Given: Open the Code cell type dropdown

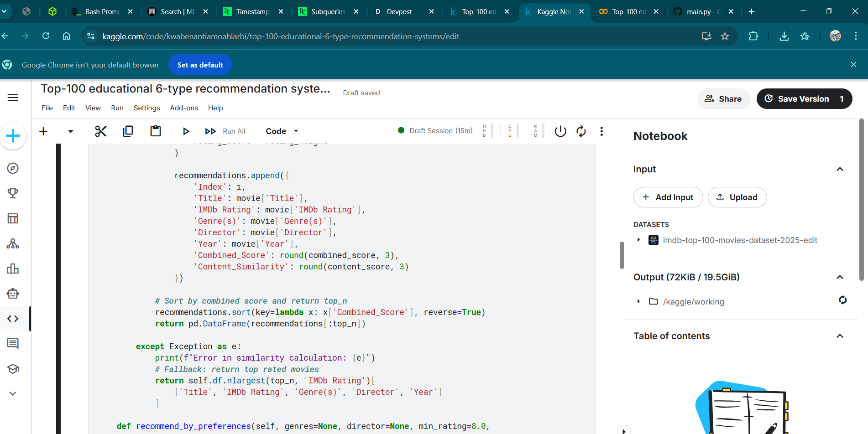Looking at the screenshot, I should click(x=282, y=131).
